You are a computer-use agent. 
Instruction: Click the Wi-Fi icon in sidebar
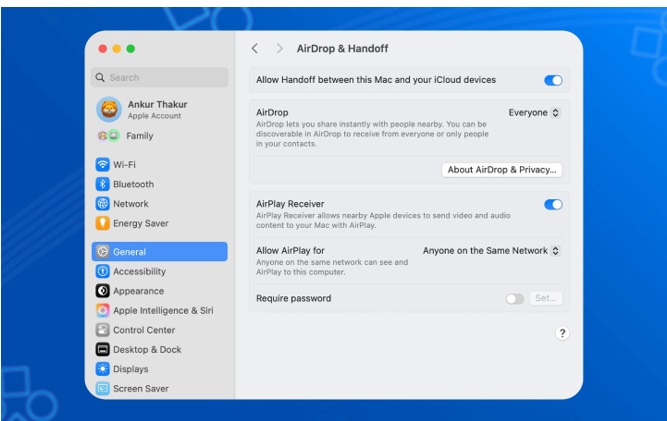[x=102, y=165]
